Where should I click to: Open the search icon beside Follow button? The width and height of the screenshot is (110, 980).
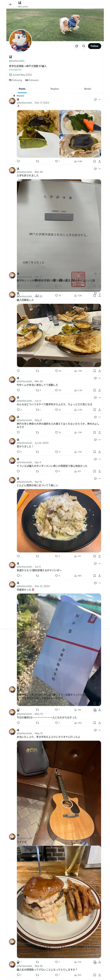pos(83,46)
